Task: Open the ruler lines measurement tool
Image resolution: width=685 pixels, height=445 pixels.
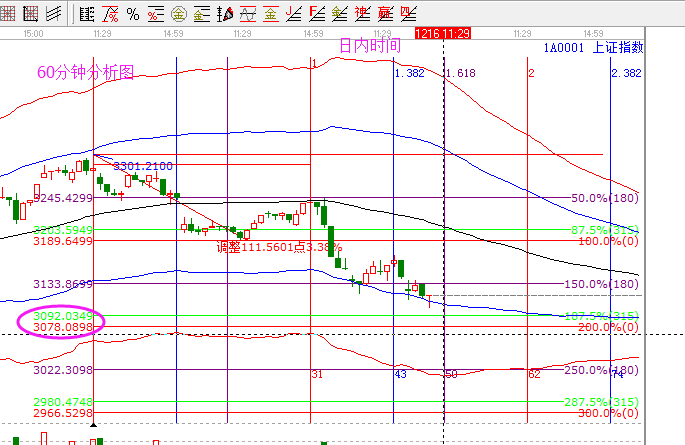Action: [x=86, y=14]
